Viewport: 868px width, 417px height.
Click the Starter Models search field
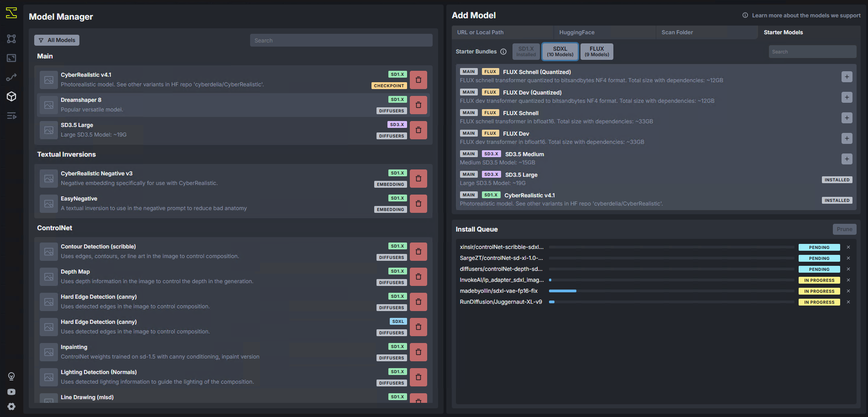click(812, 52)
